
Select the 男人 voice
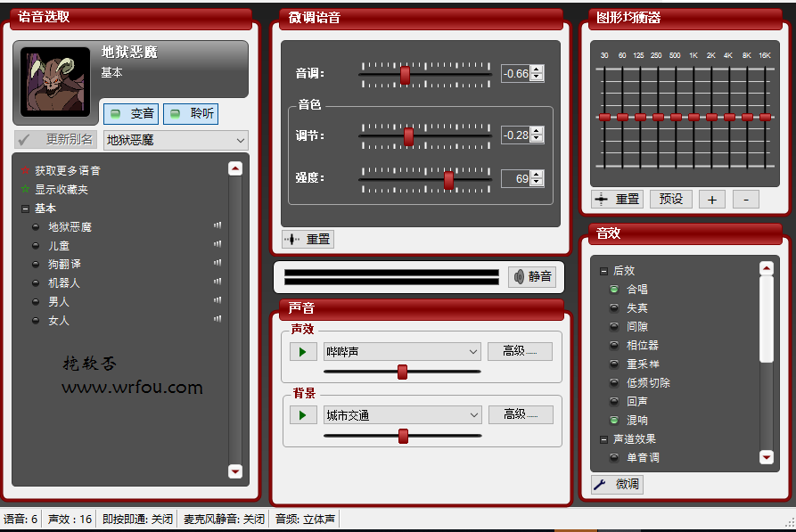59,301
